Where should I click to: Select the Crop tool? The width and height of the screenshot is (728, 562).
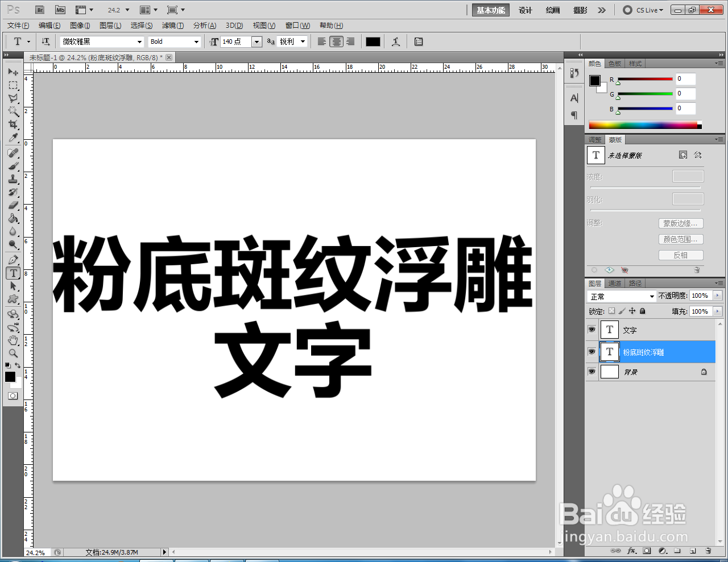tap(13, 124)
